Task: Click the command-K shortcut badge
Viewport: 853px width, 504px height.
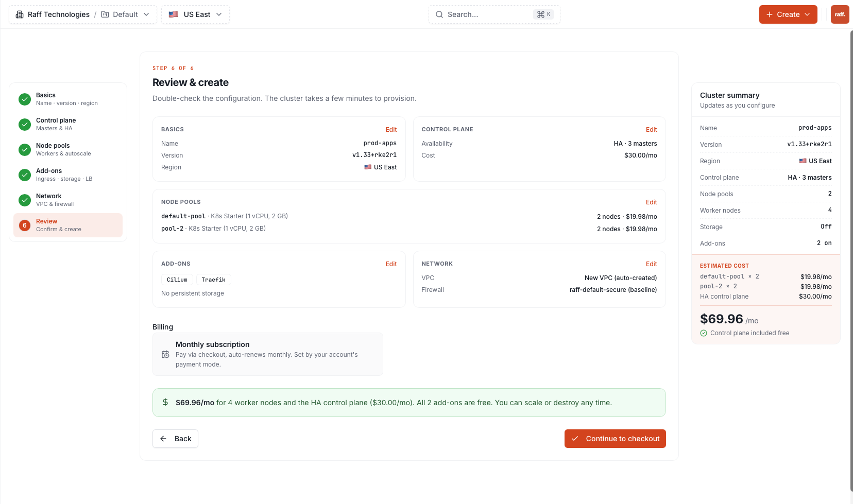Action: (543, 14)
